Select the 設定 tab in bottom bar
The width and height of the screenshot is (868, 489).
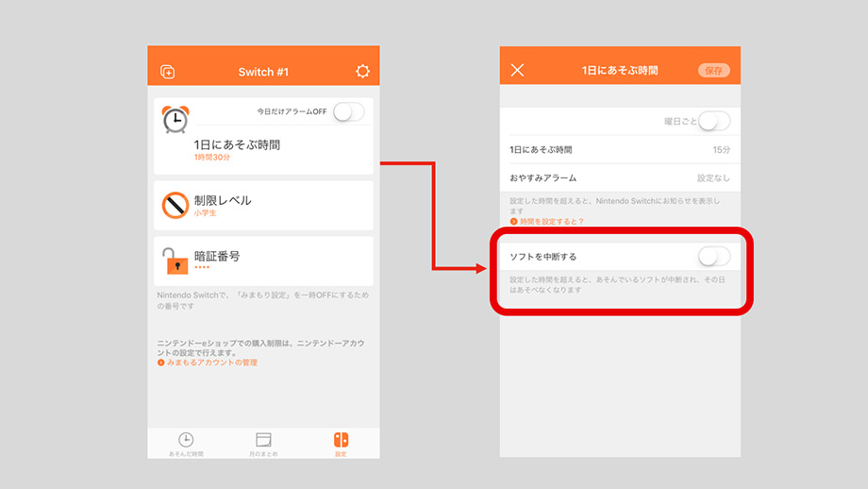click(341, 444)
